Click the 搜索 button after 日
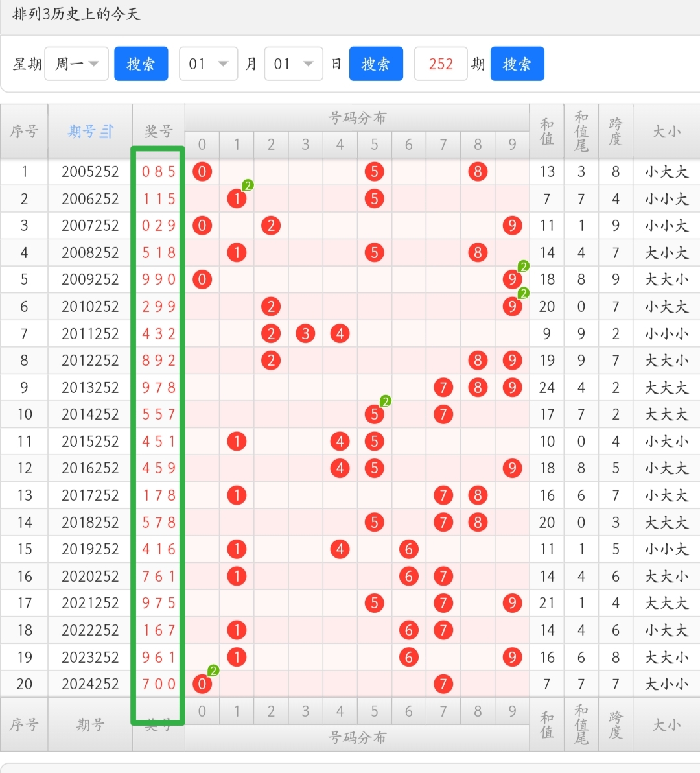This screenshot has height=773, width=700. pyautogui.click(x=376, y=64)
